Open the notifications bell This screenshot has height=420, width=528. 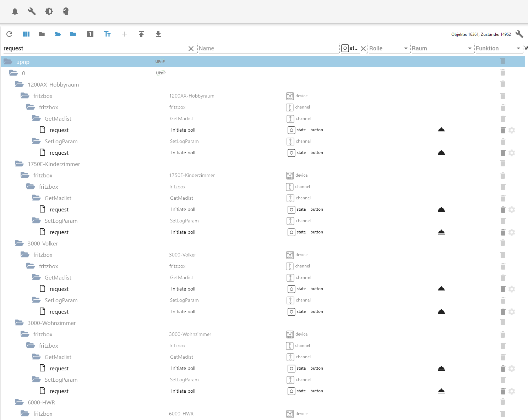pos(15,11)
